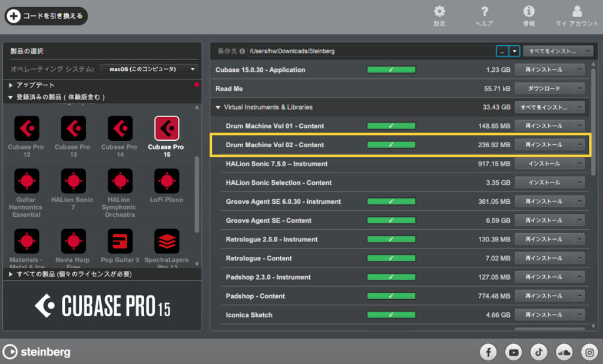603x364 pixels.
Task: Open dropdown arrow for Drum Machine Vol 02 row
Action: tap(579, 145)
